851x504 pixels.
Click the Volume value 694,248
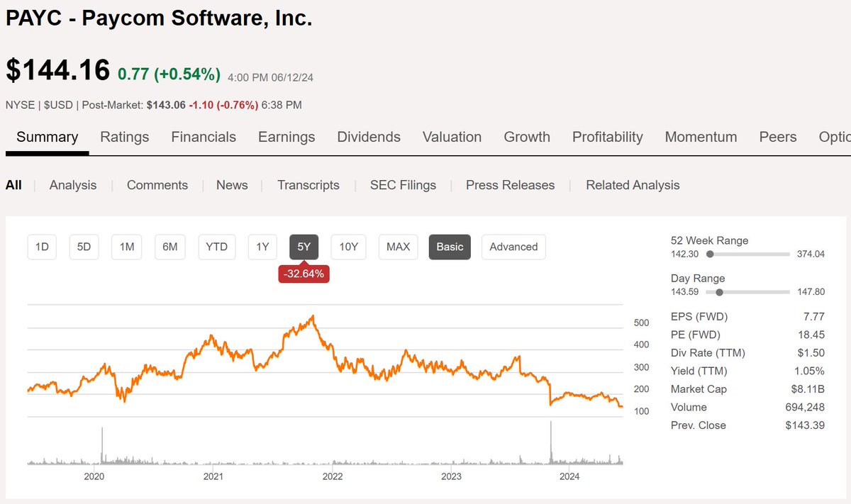point(805,407)
